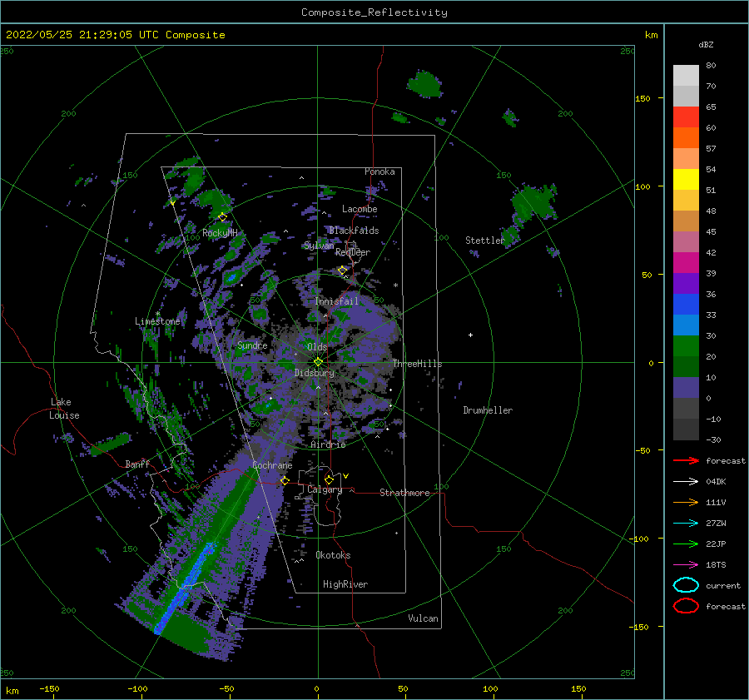Click the -100 km bottom axis label
Viewport: 749px width, 700px height.
pos(137,688)
